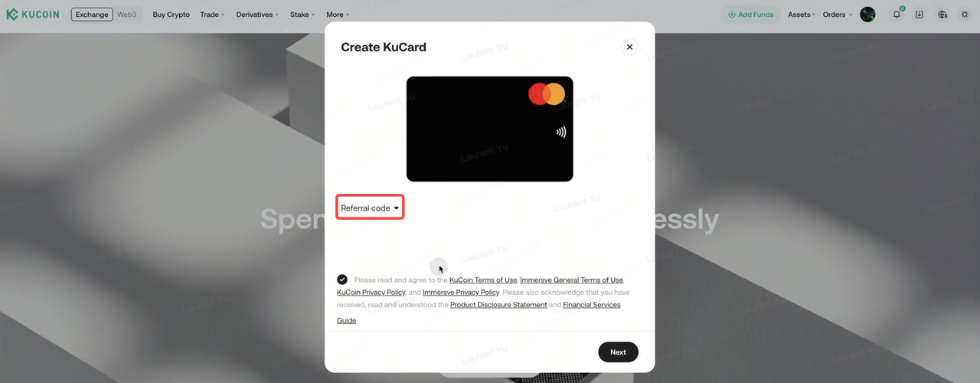The image size is (980, 383).
Task: Click the contactless symbol on the card
Action: 561,132
